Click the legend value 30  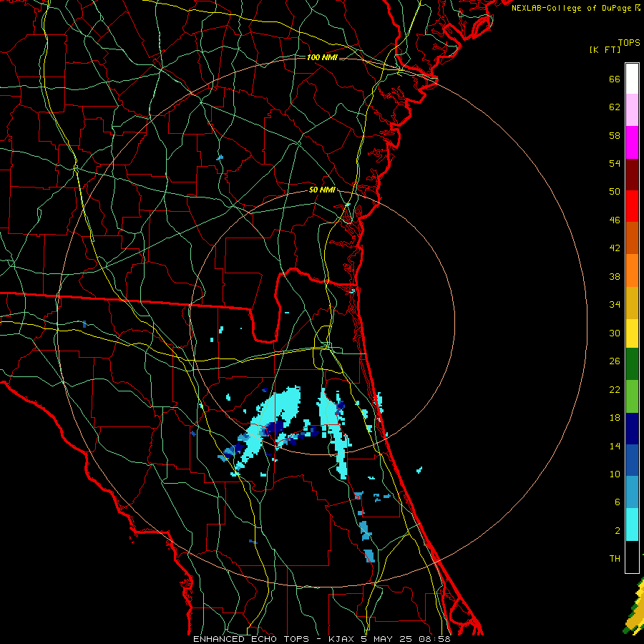coord(615,333)
